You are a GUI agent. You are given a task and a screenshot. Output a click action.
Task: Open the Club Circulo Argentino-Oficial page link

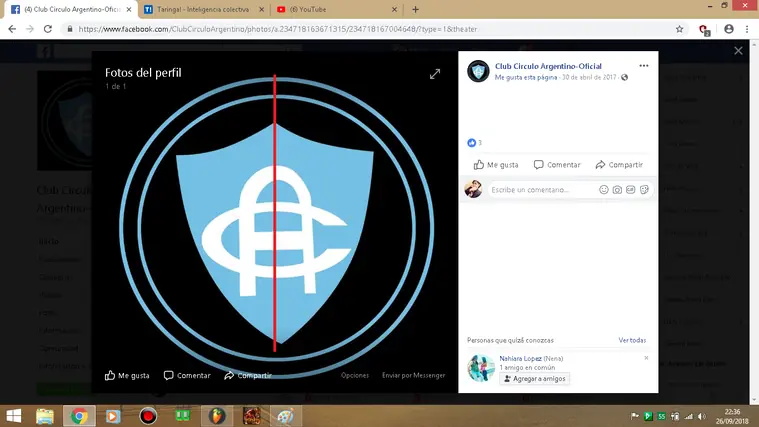[x=548, y=66]
